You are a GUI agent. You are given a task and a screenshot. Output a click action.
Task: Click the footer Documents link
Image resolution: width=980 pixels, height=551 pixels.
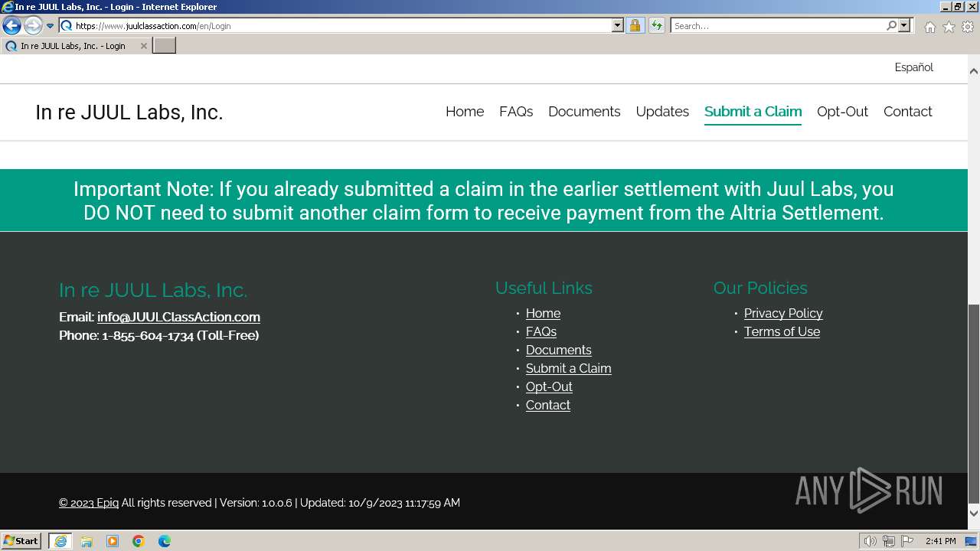coord(558,350)
